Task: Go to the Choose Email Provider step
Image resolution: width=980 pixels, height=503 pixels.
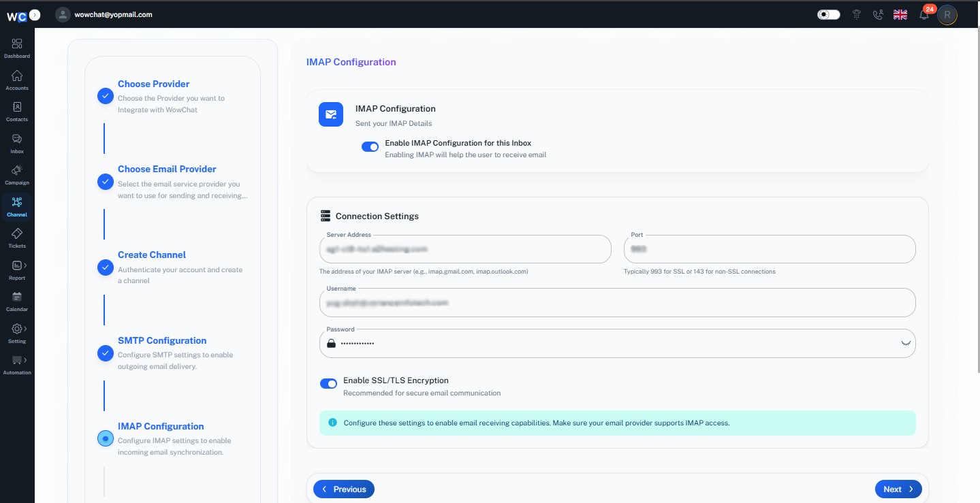Action: (x=167, y=169)
